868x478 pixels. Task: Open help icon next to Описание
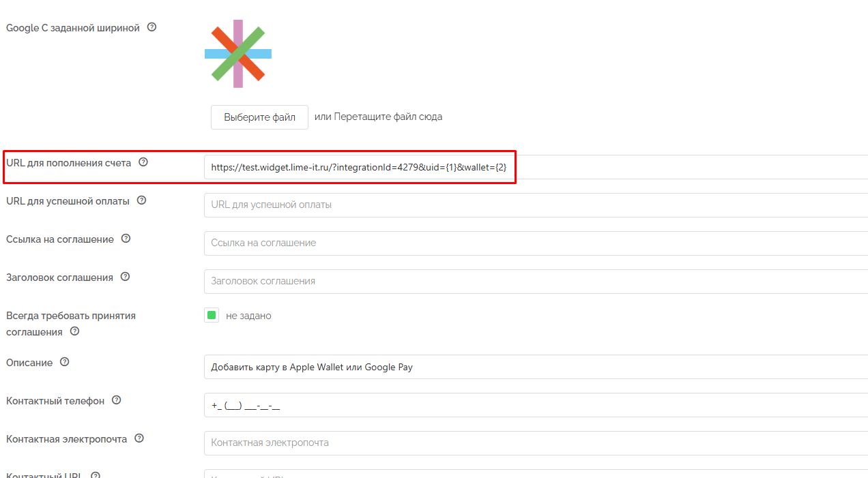pos(65,362)
